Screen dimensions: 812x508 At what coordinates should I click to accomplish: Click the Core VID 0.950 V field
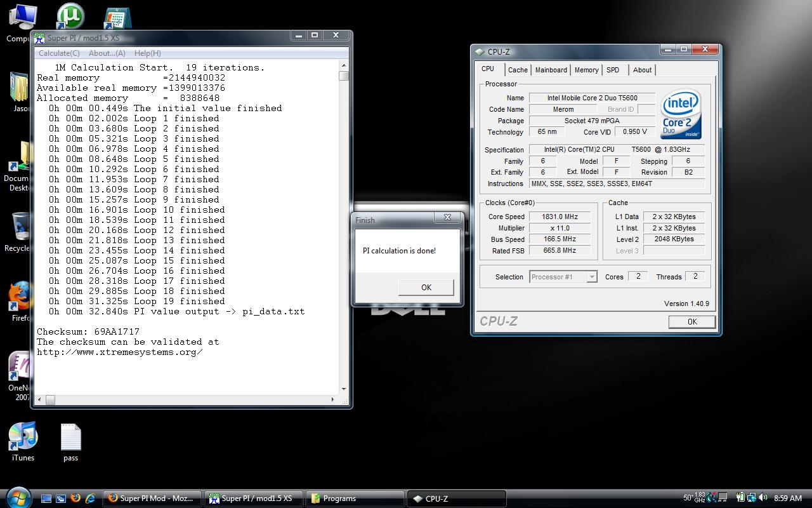pyautogui.click(x=634, y=131)
